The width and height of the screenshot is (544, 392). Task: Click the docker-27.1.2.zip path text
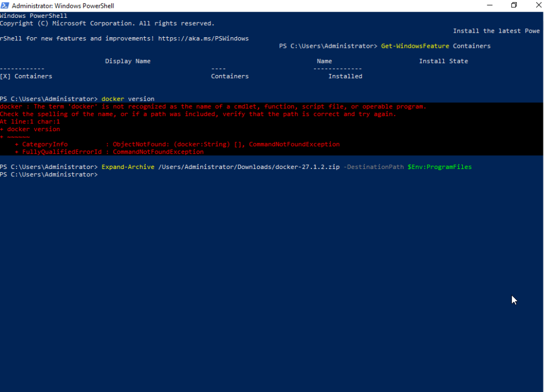(x=249, y=167)
